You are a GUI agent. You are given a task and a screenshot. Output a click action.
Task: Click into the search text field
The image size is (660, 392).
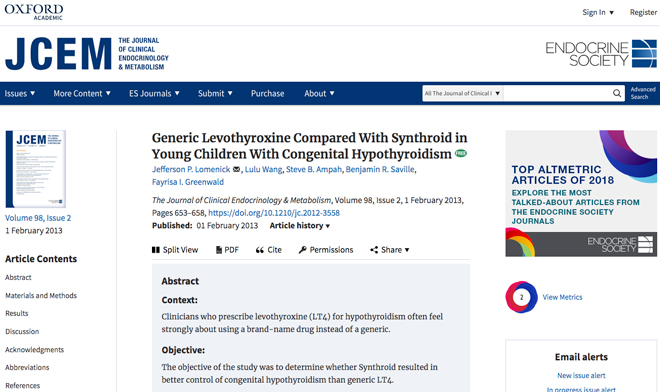pyautogui.click(x=557, y=93)
